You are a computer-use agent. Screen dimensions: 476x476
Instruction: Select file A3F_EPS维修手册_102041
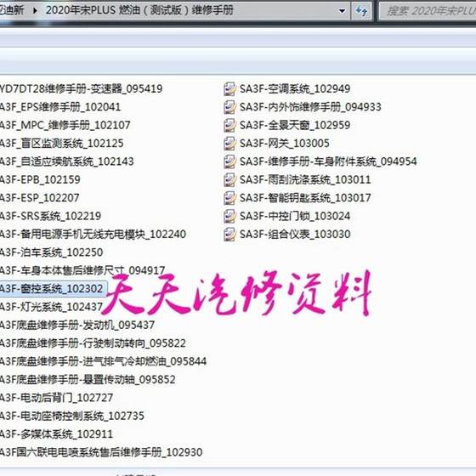pos(60,107)
